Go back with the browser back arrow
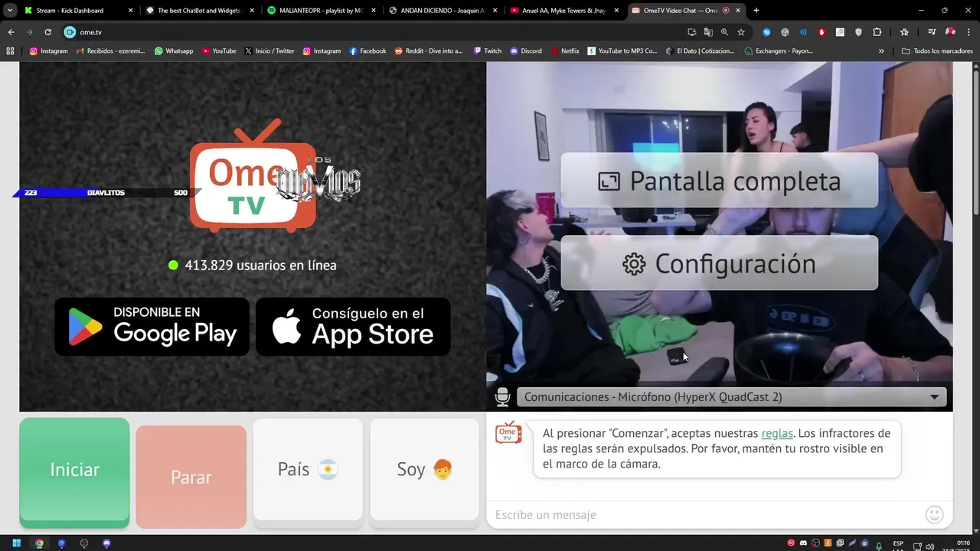 click(x=11, y=32)
